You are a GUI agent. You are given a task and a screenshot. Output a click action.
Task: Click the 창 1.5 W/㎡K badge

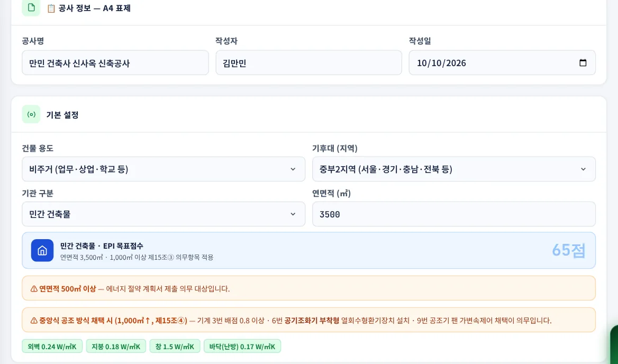click(175, 346)
